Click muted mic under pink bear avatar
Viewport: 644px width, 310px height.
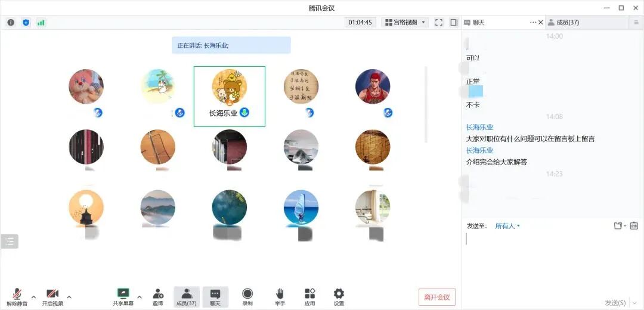pyautogui.click(x=98, y=113)
